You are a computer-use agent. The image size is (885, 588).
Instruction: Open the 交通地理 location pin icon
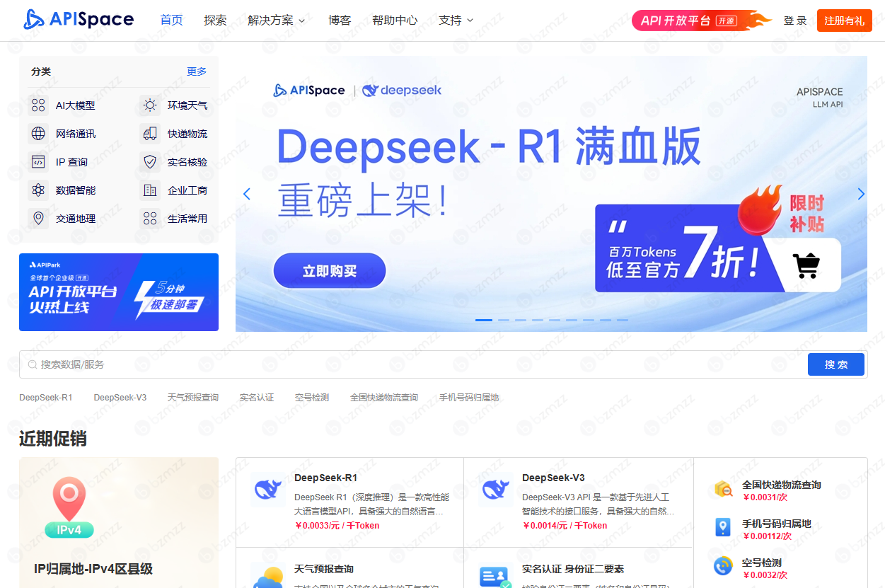[38, 219]
